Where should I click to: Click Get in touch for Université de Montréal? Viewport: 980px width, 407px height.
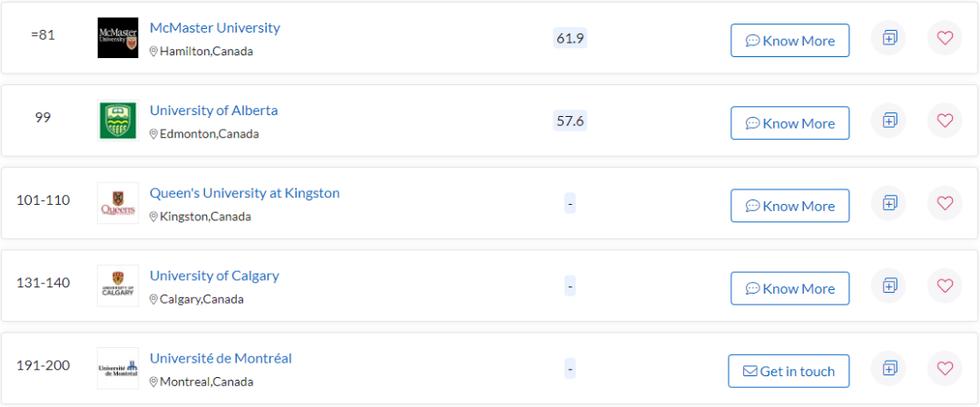[789, 371]
